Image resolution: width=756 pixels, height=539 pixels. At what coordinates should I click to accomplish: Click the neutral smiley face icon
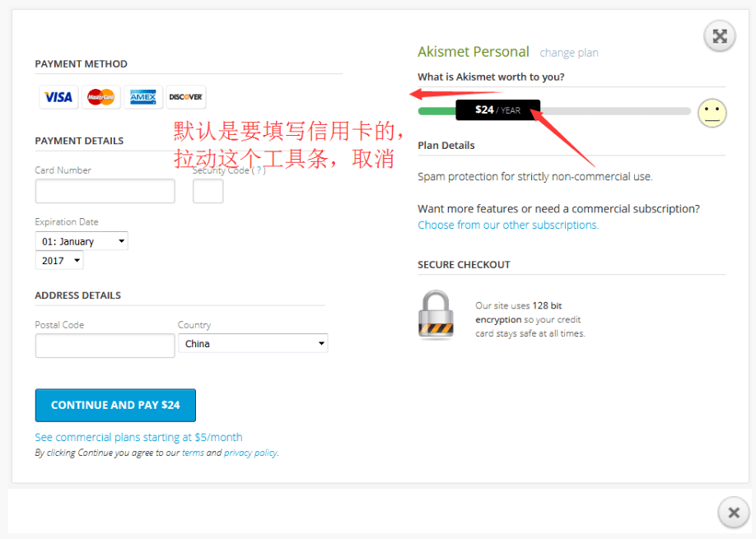click(x=712, y=113)
